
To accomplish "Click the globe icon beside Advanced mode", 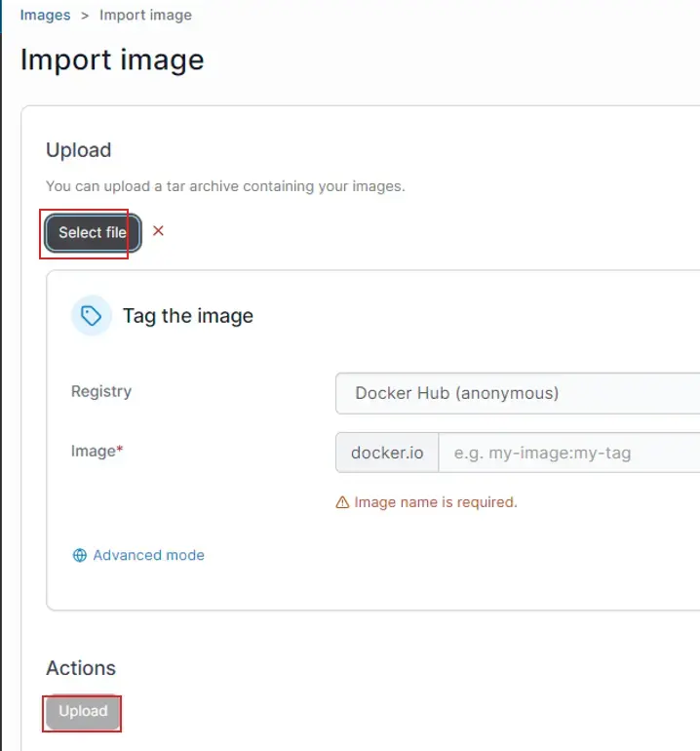I will (x=80, y=555).
